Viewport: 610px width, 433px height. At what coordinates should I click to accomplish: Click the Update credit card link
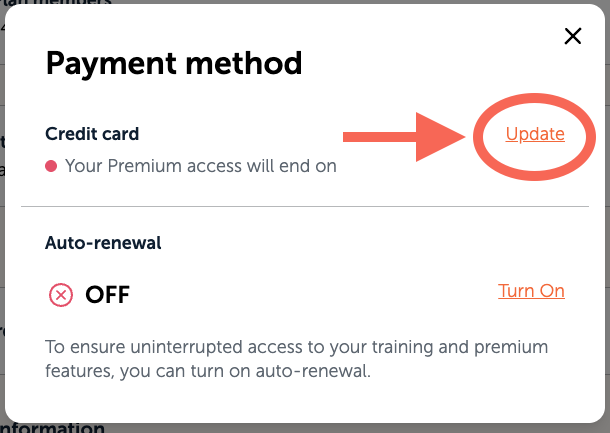(535, 134)
